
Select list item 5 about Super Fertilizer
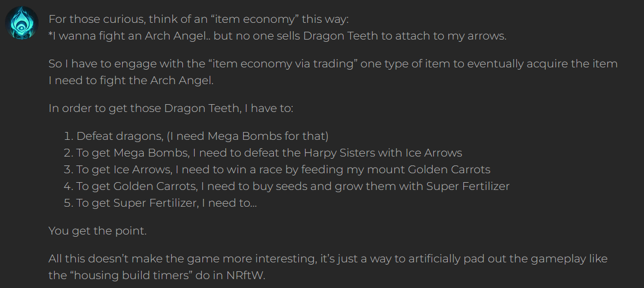click(x=160, y=203)
